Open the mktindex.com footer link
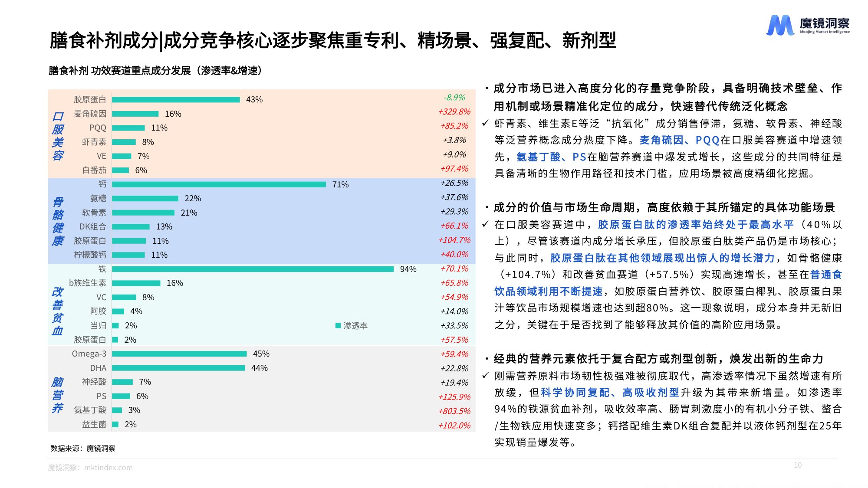Screen dimensions: 868x488 point(108,468)
